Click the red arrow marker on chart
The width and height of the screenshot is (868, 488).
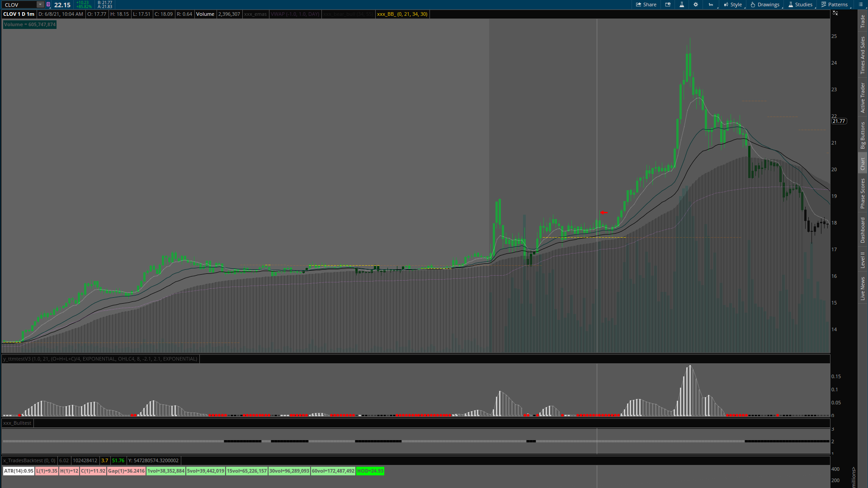(x=604, y=212)
